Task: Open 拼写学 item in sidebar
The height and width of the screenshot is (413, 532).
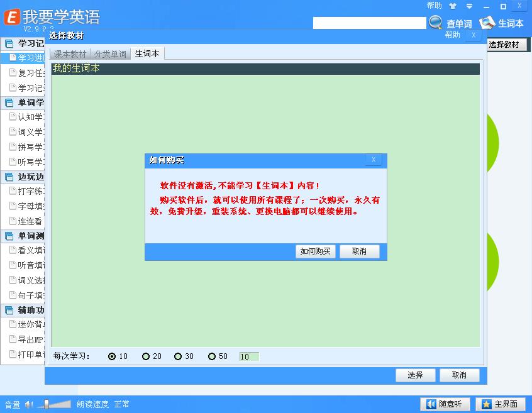Action: click(27, 147)
